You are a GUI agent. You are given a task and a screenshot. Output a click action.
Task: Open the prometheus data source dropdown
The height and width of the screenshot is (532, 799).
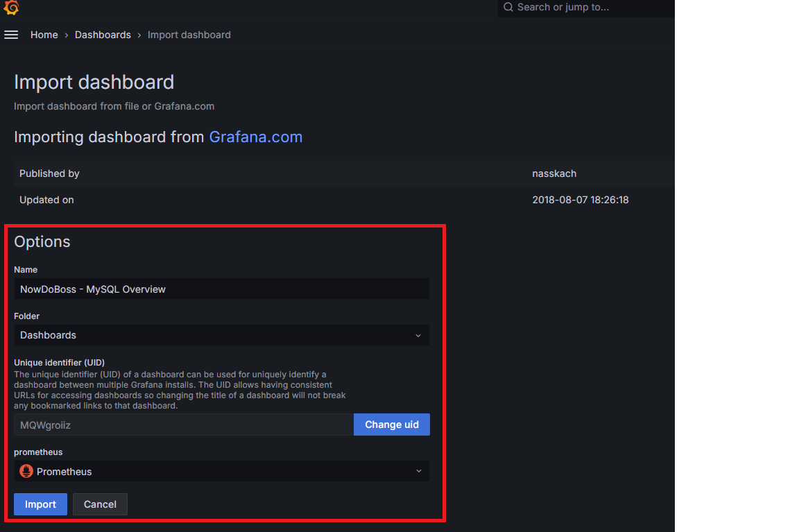(x=222, y=472)
